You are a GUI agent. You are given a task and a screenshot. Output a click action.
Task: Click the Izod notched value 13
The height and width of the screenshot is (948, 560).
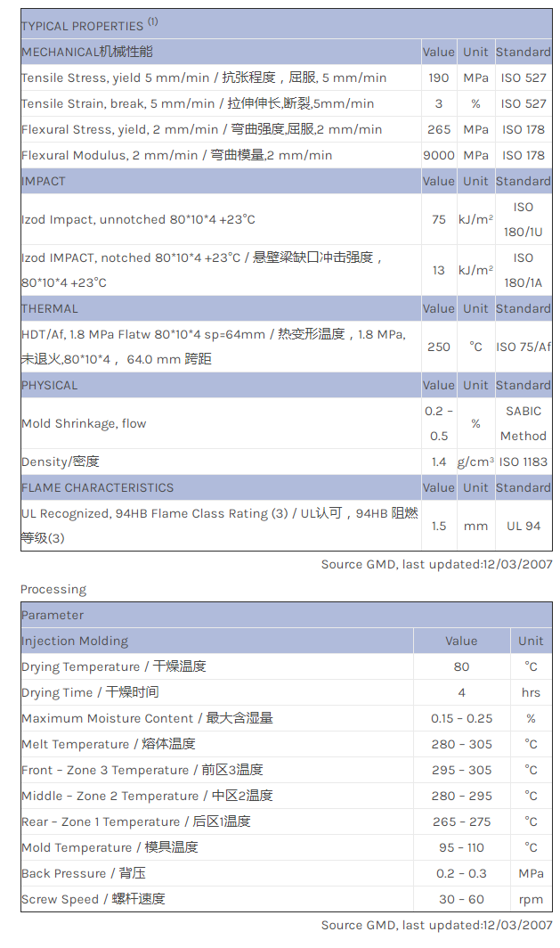click(x=439, y=270)
